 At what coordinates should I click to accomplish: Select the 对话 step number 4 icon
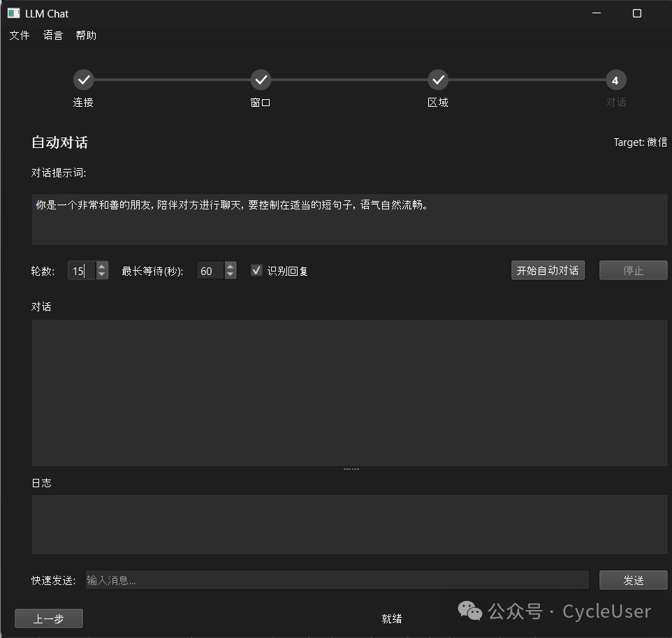coord(615,80)
